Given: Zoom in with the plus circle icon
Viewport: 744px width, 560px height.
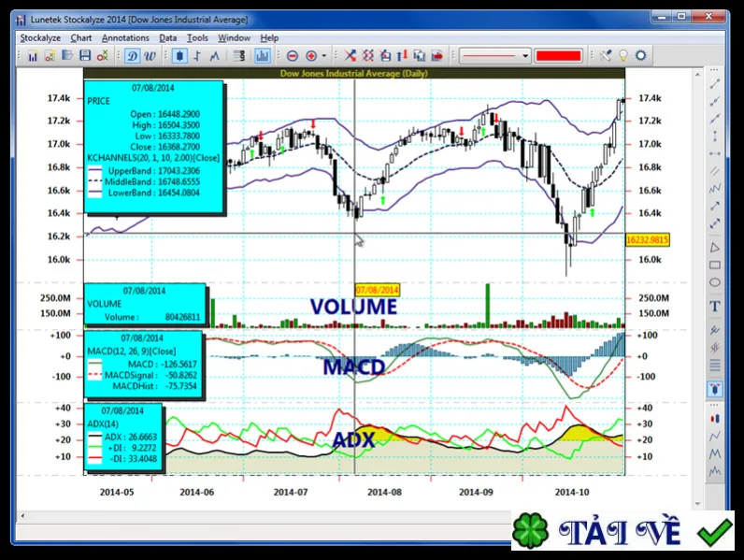Looking at the screenshot, I should 311,56.
